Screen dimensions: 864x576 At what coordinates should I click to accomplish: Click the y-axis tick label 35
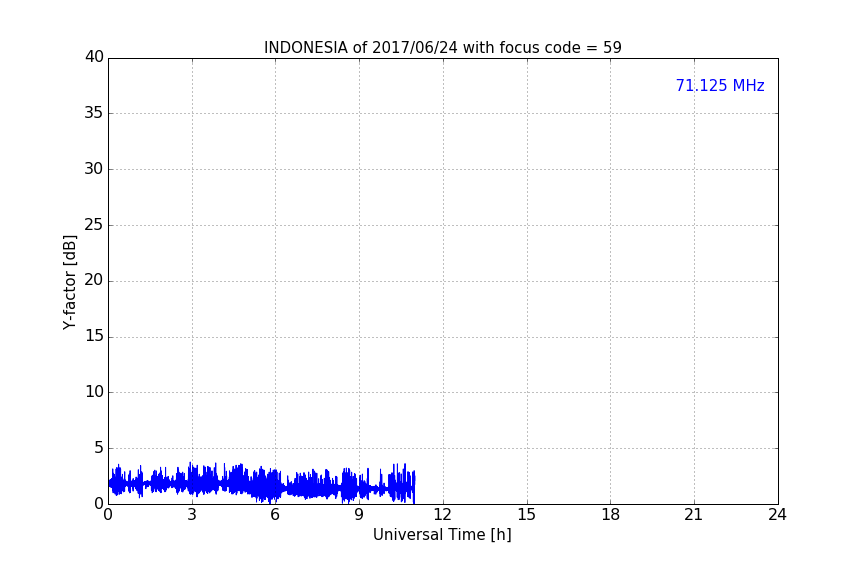tap(94, 113)
